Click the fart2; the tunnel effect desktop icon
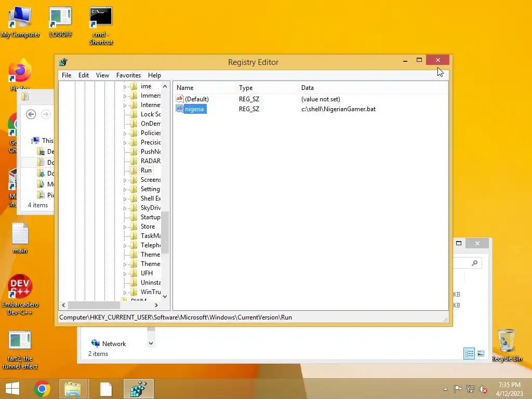 20,350
